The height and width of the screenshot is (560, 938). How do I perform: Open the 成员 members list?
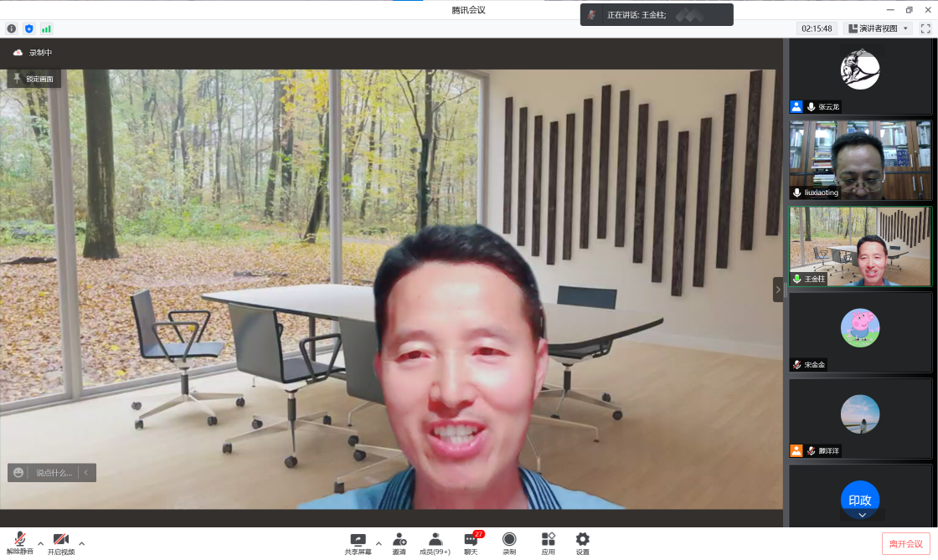coord(435,543)
